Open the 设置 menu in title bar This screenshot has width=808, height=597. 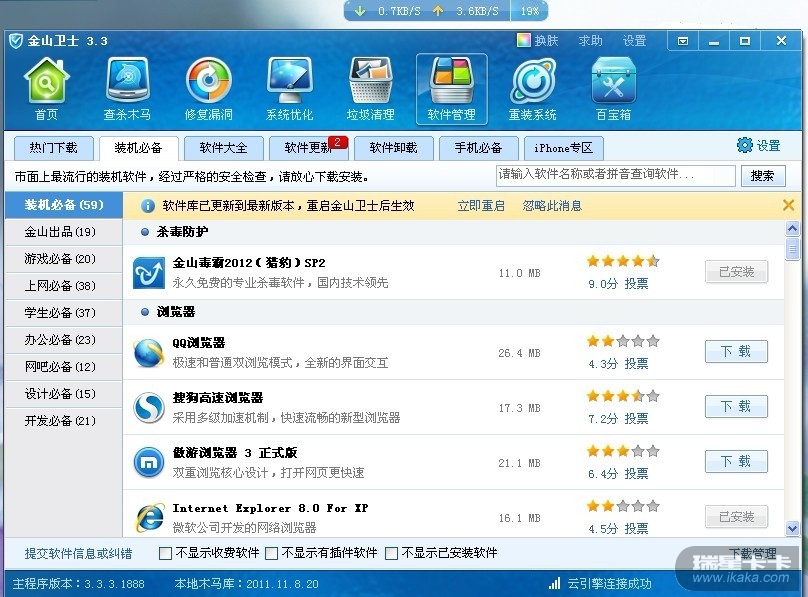[x=634, y=41]
